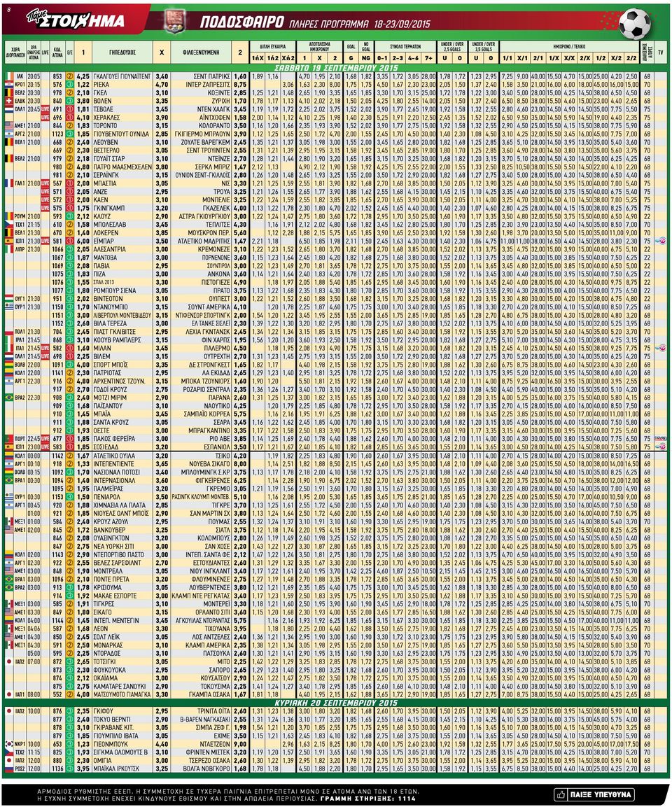Click the Swiss flag beside ΕΛΒΚ
This screenshot has width=672, height=807.
pos(8,101)
